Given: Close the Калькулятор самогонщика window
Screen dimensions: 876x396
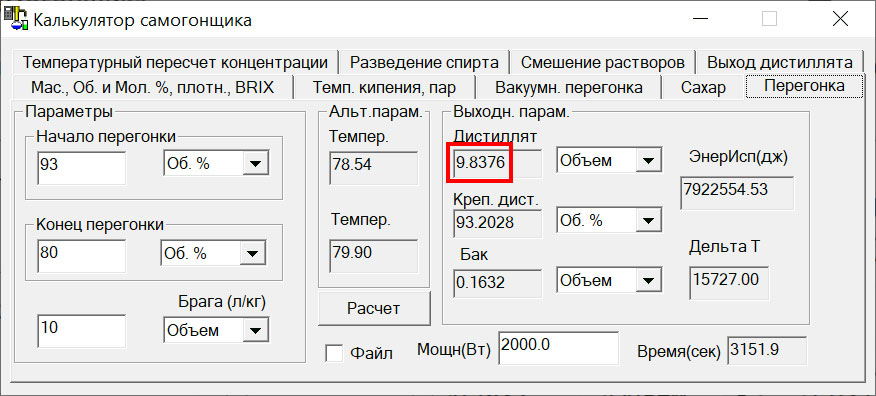Looking at the screenshot, I should click(x=840, y=20).
